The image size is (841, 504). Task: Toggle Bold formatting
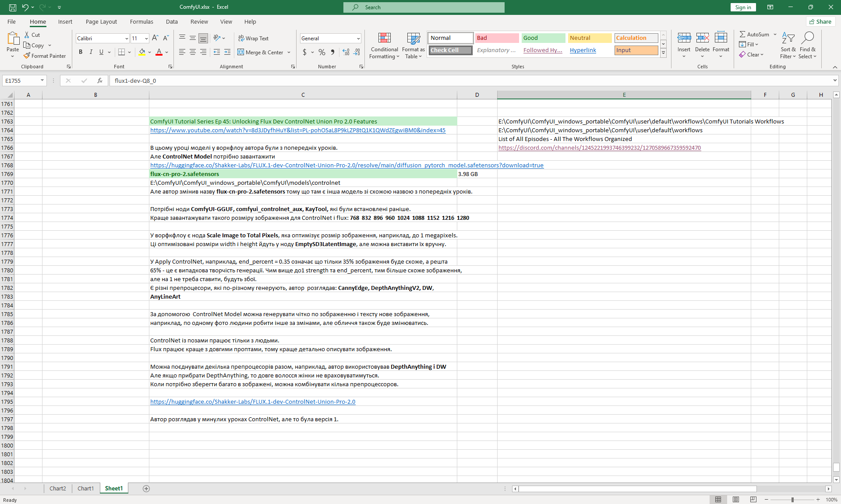(x=81, y=52)
